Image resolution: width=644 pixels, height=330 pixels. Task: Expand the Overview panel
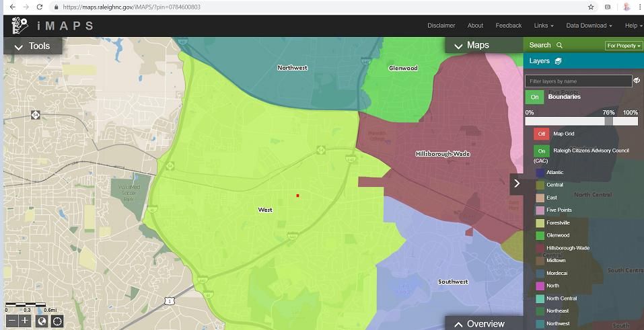pos(484,323)
